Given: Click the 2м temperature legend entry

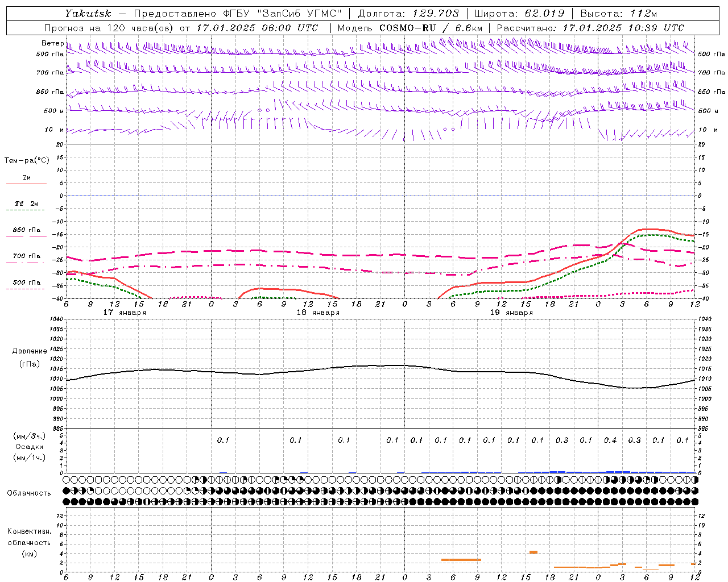Looking at the screenshot, I should 27,177.
